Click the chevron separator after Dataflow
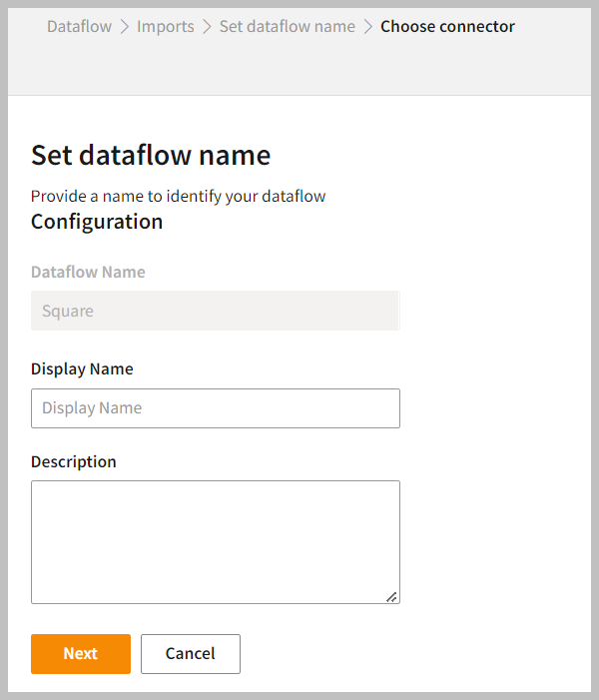The image size is (599, 700). (x=125, y=26)
